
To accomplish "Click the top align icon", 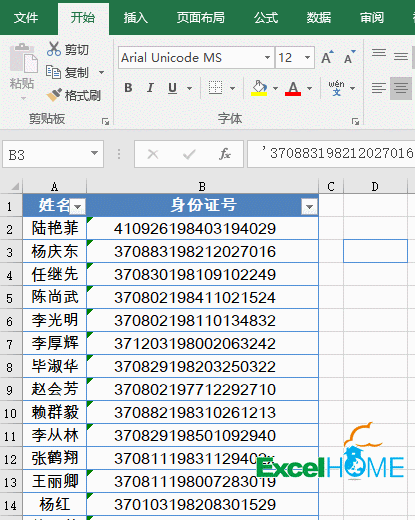I will (379, 53).
